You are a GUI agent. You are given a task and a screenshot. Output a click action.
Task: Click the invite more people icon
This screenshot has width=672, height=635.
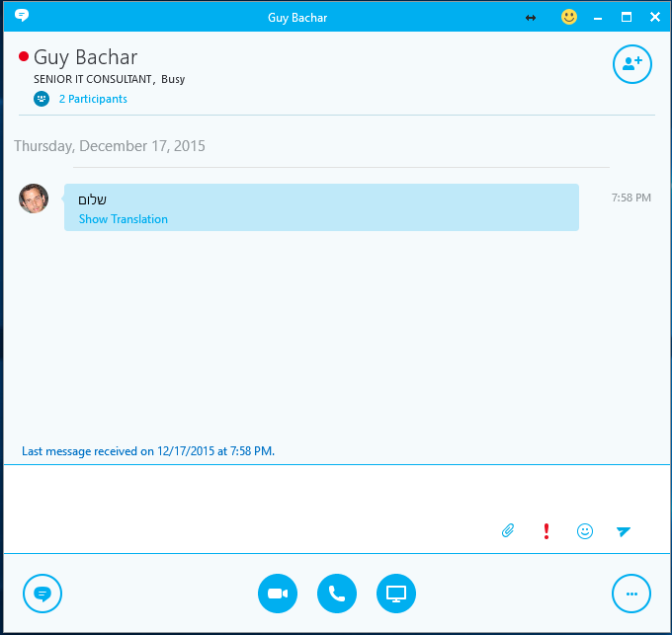tap(631, 64)
